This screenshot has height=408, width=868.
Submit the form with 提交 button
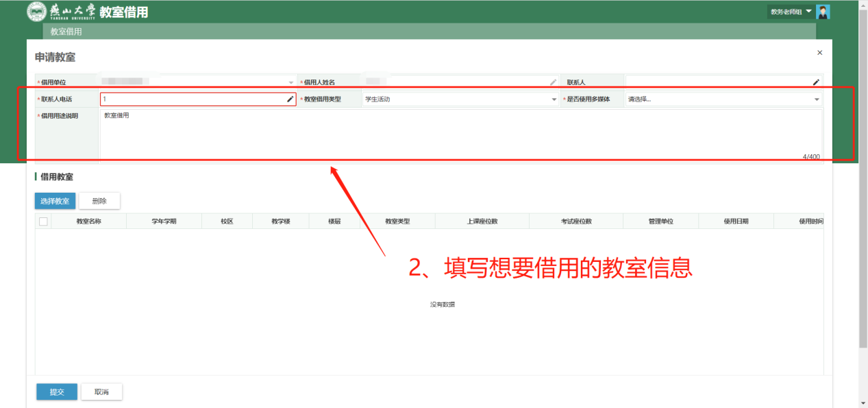click(x=57, y=392)
